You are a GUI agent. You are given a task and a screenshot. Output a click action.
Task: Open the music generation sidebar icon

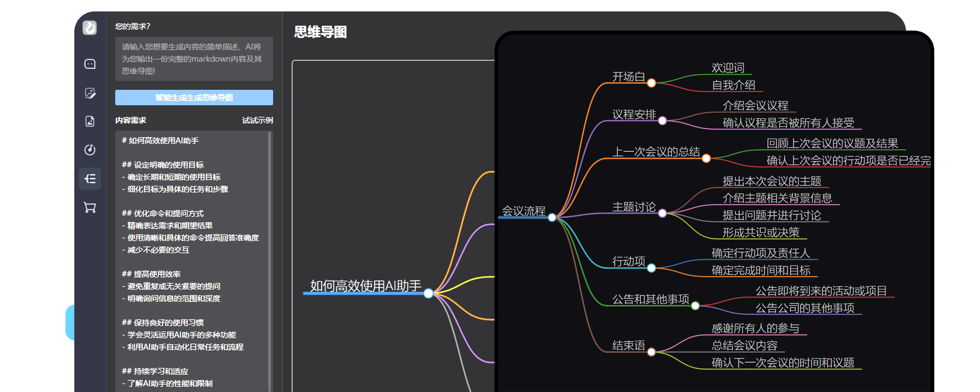point(90,150)
